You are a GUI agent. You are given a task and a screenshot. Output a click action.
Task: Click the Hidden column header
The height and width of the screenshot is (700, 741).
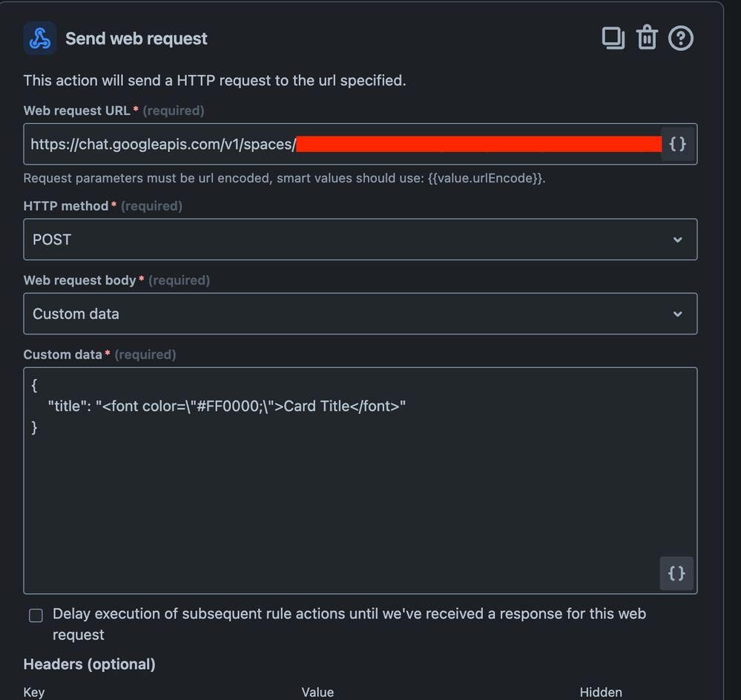coord(601,692)
